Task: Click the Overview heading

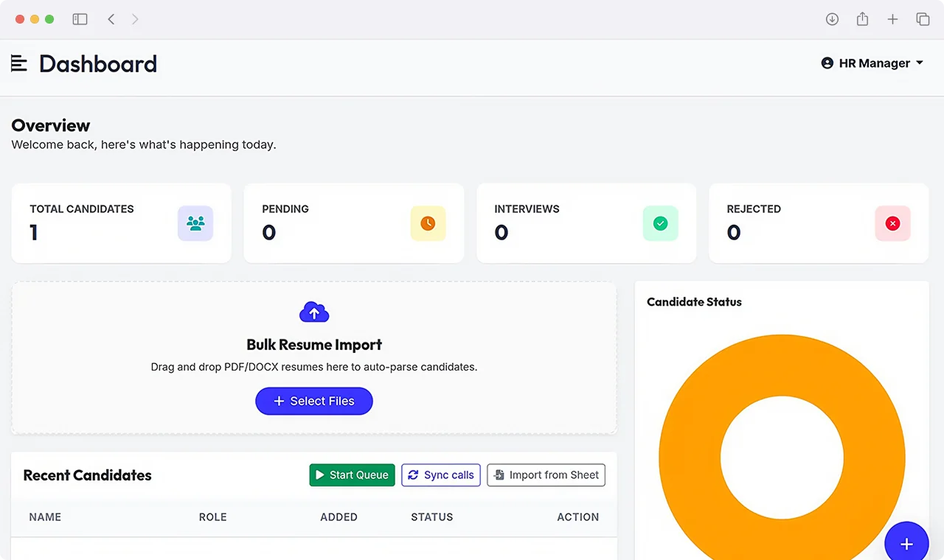Action: (x=51, y=125)
